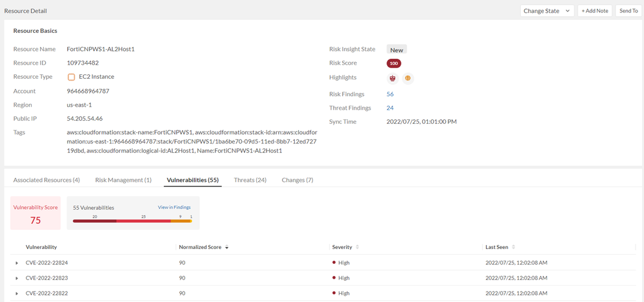
Task: Open the Change State dropdown
Action: (547, 11)
